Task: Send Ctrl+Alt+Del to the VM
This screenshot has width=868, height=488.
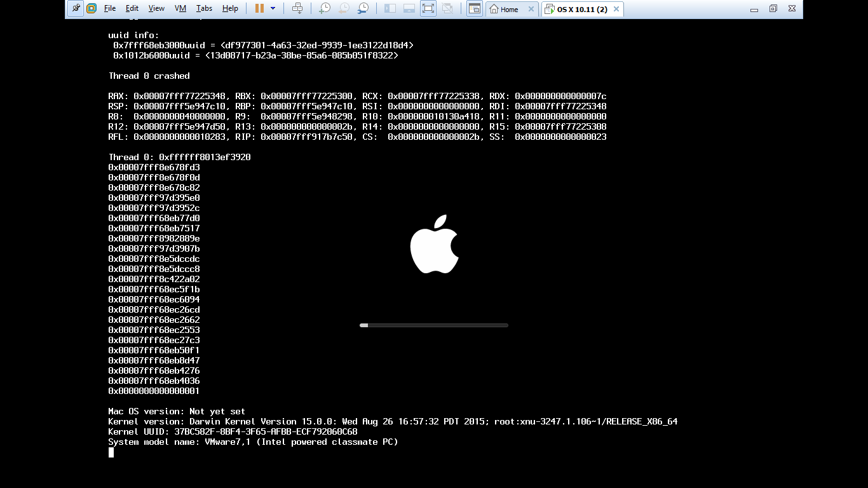Action: (297, 8)
